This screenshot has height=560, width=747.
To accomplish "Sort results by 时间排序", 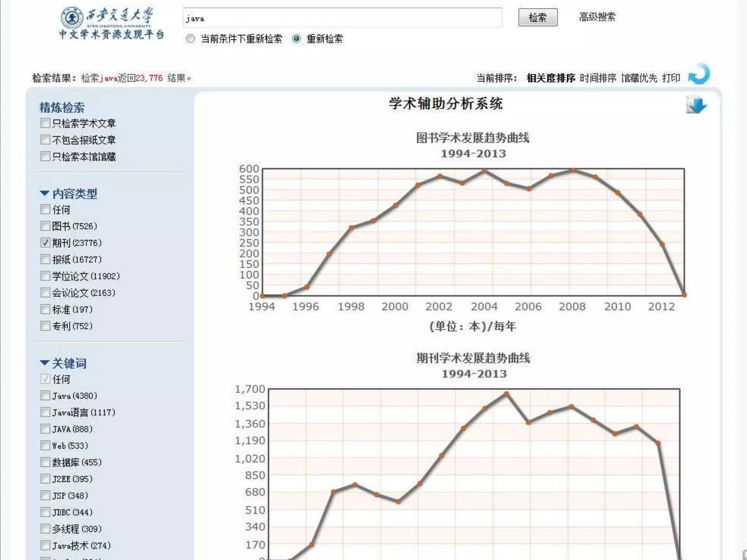I will [x=598, y=78].
